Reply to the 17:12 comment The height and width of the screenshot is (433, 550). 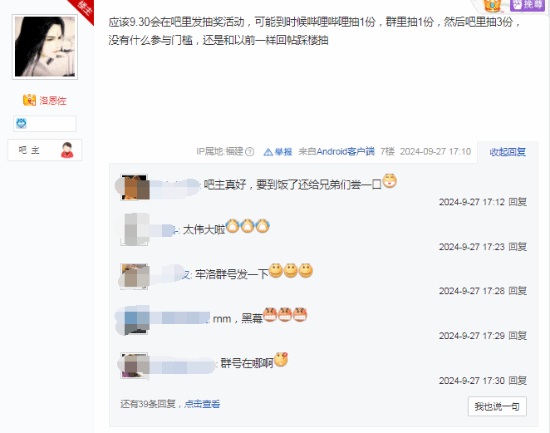click(517, 202)
